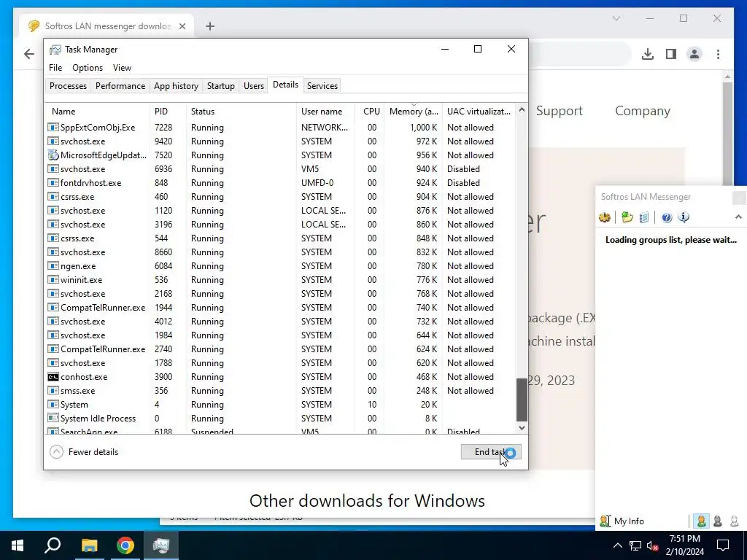This screenshot has width=747, height=560.
Task: Click the process list scrollbar thumb
Action: point(522,400)
